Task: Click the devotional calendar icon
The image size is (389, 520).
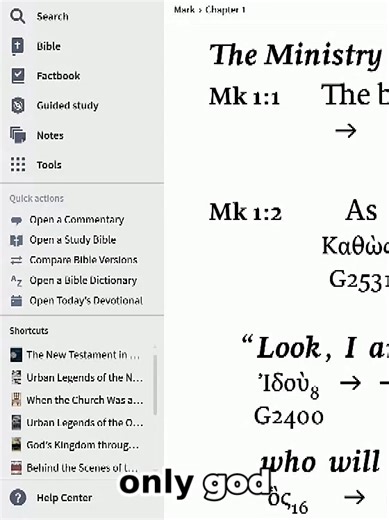Action: pos(16,301)
